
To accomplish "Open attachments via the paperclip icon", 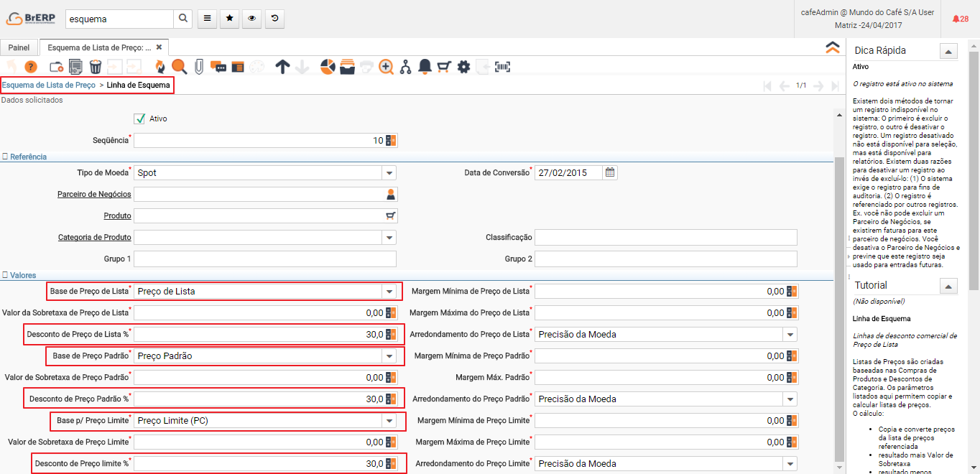I will [x=199, y=67].
